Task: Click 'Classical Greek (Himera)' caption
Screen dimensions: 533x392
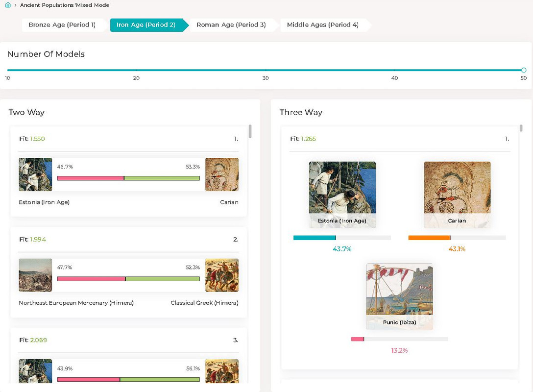Action: click(x=204, y=303)
